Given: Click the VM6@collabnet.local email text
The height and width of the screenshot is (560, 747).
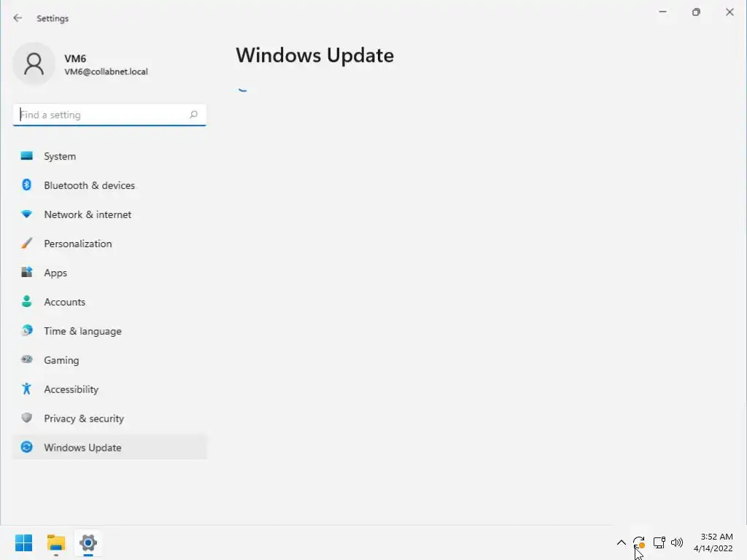Looking at the screenshot, I should 106,71.
